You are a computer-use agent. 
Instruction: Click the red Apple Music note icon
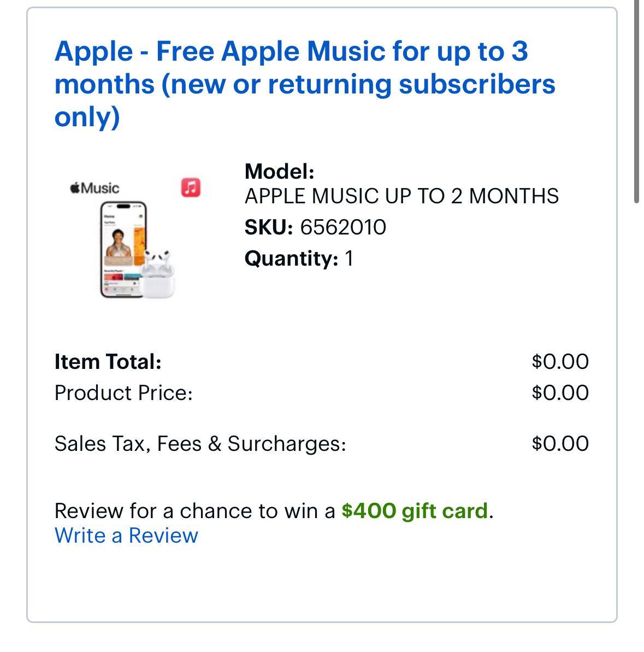coord(191,187)
